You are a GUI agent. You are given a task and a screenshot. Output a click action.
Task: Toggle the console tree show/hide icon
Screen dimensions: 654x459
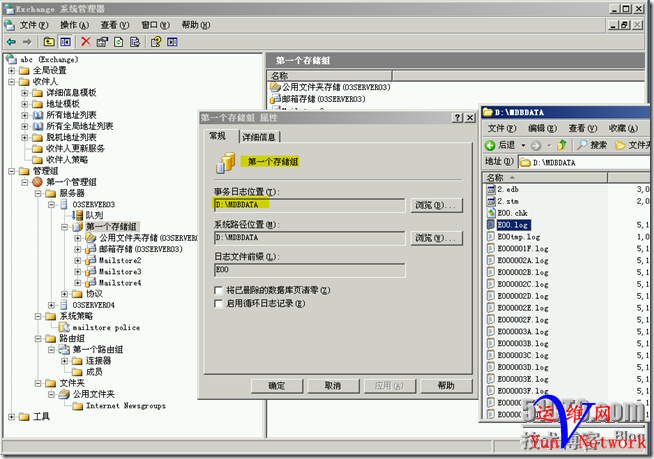pyautogui.click(x=65, y=42)
